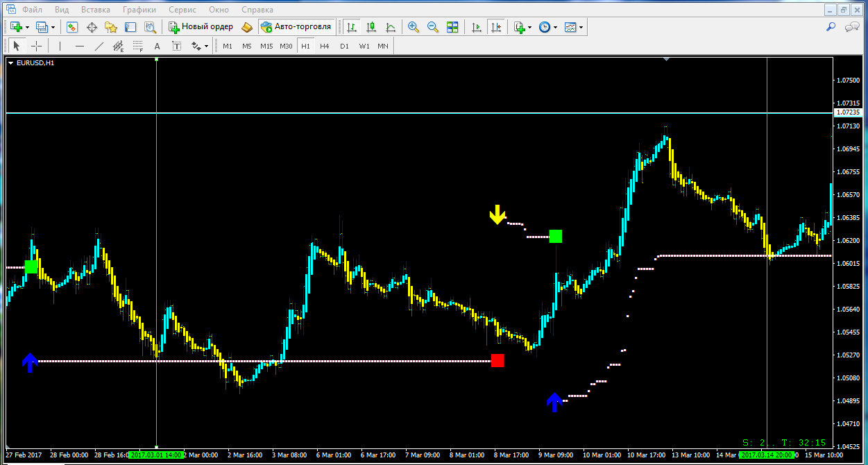Viewport: 868px width, 465px height.
Task: Select the Fibonacci retracement tool
Action: pyautogui.click(x=137, y=46)
